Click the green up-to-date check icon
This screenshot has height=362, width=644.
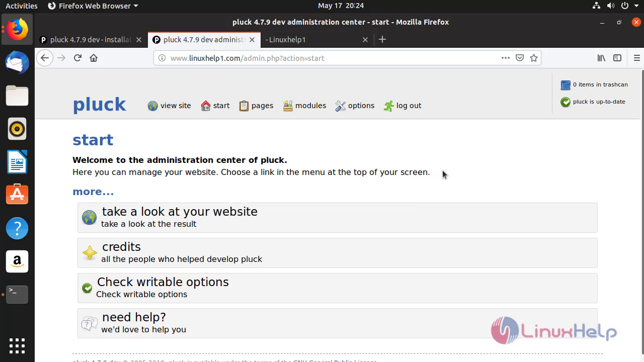click(x=566, y=102)
